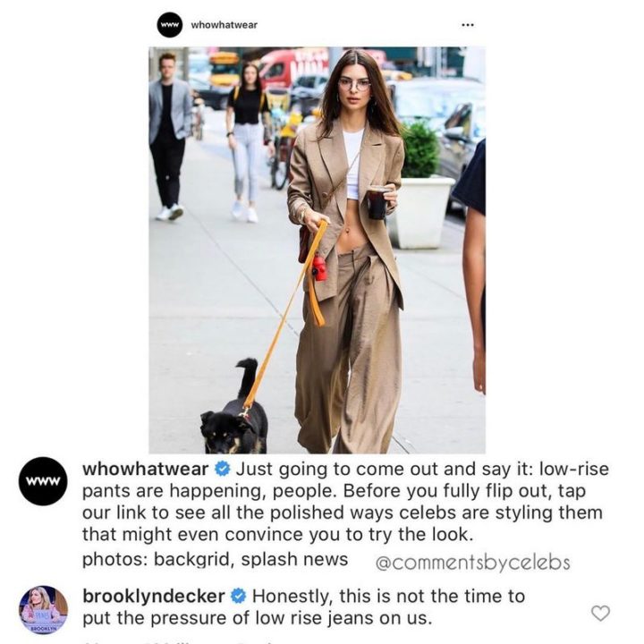
Task: Click the woman's round eyeglasses in photo
Action: pyautogui.click(x=354, y=84)
